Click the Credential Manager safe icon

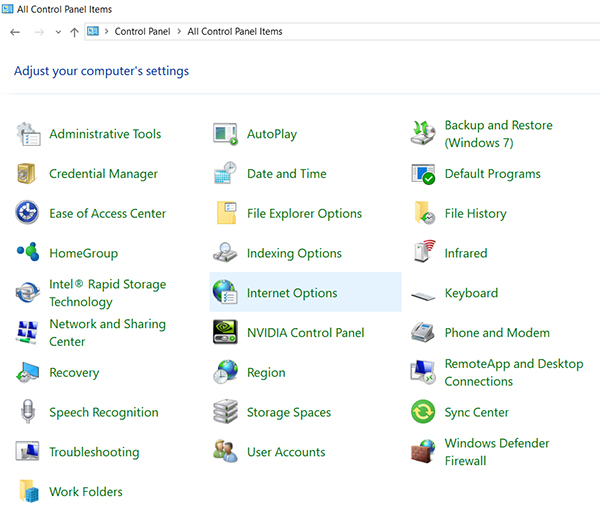[x=27, y=174]
